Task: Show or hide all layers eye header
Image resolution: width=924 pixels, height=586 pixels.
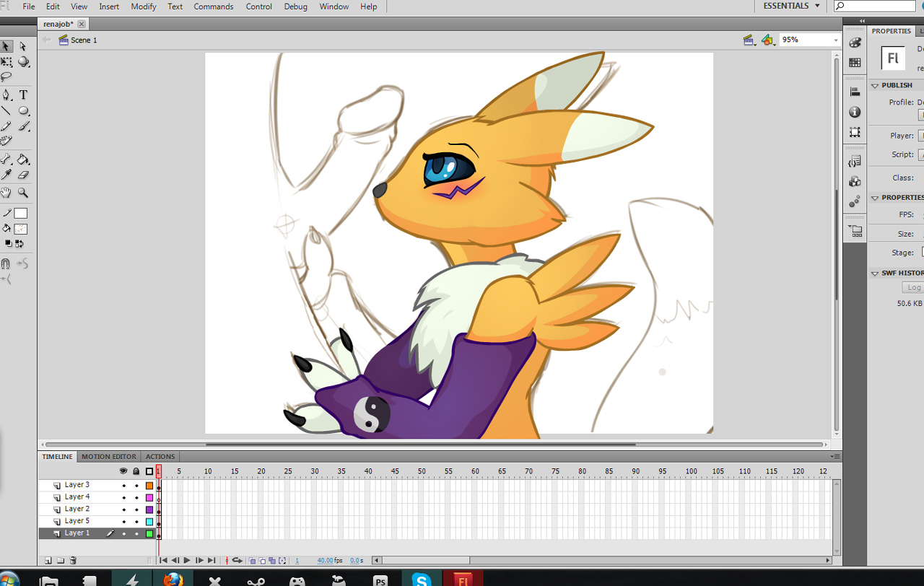Action: pos(123,471)
